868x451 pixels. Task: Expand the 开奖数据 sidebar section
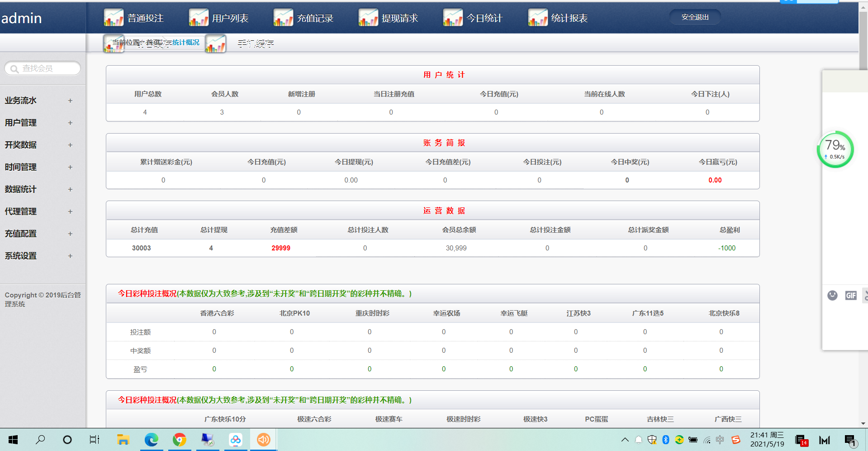(70, 145)
